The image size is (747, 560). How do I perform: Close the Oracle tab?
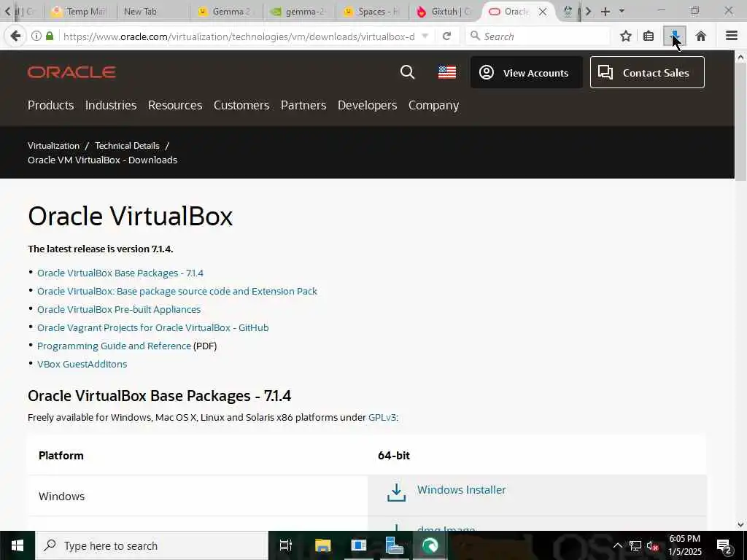(543, 12)
